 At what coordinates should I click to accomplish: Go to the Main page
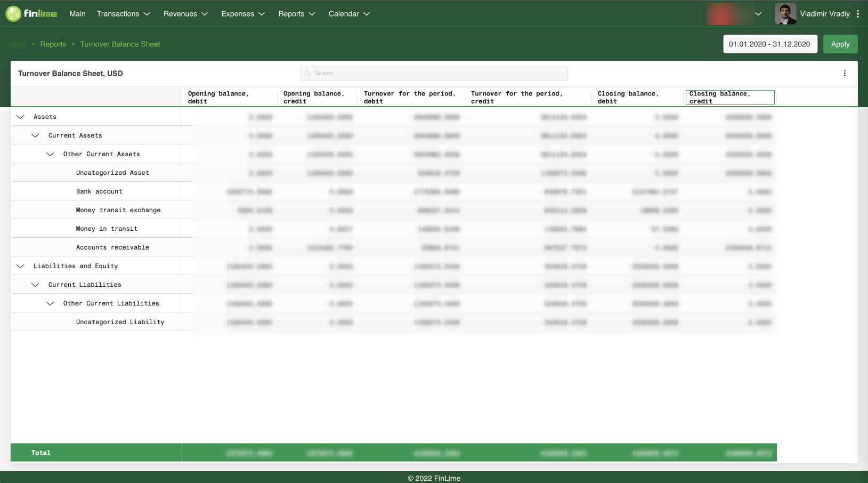click(x=77, y=14)
